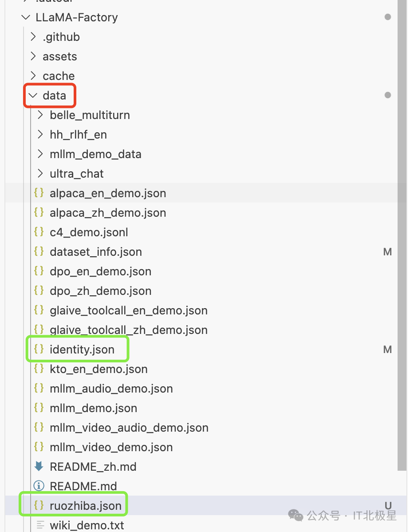Viewport: 410px width, 532px height.
Task: Select the .github folder name
Action: [61, 37]
